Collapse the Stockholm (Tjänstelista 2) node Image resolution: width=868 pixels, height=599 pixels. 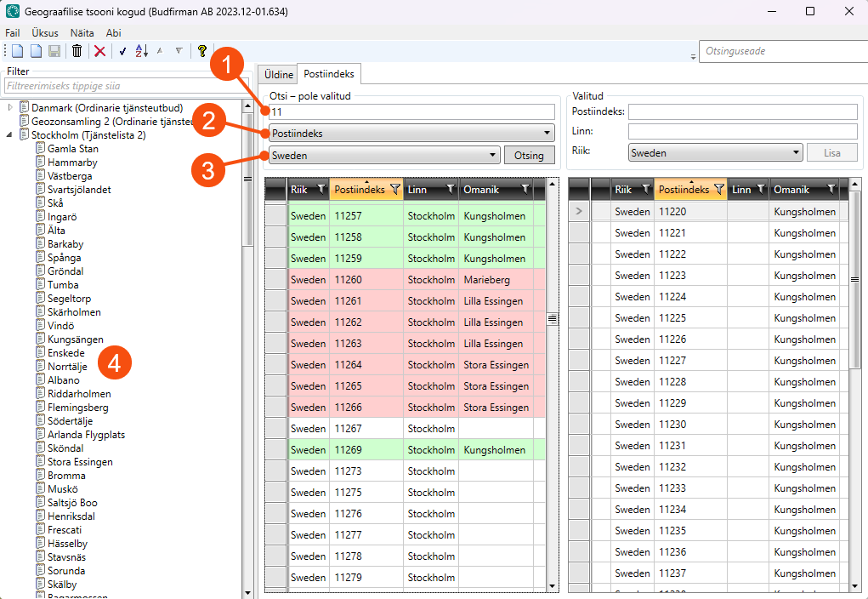10,135
